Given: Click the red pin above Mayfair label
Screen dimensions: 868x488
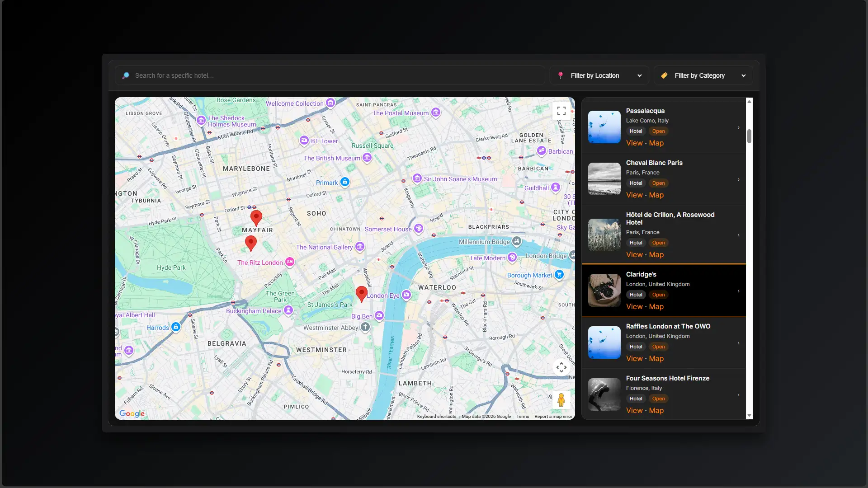Looking at the screenshot, I should click(x=256, y=217).
